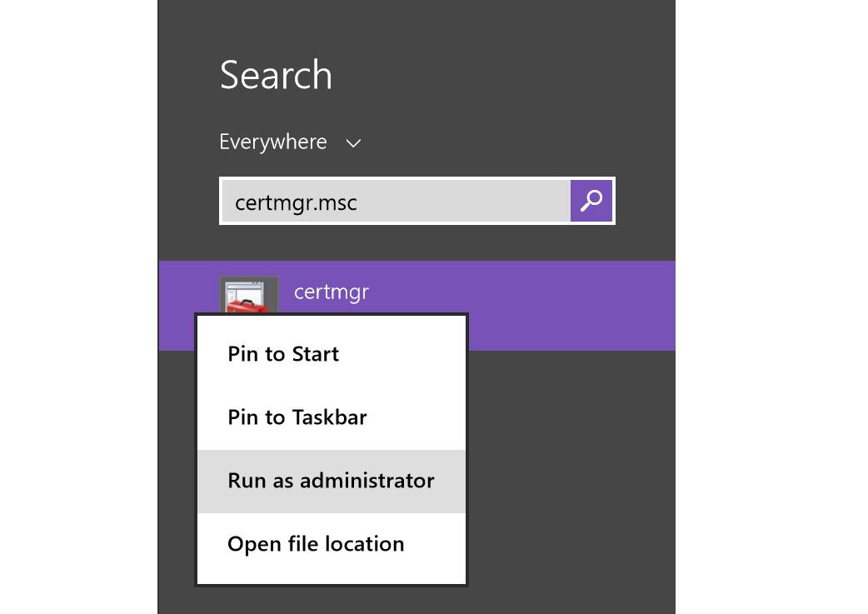The image size is (868, 614).
Task: Click the purple search magnifier button
Action: point(591,201)
